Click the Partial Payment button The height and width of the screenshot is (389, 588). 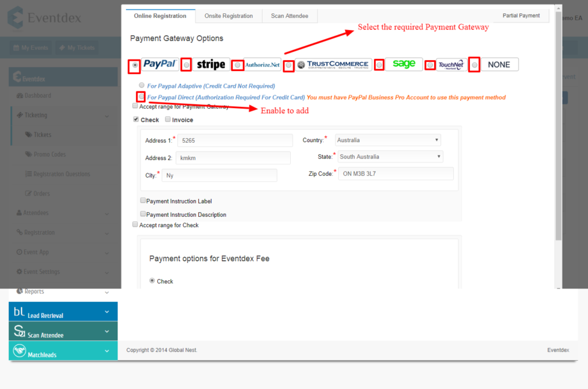[521, 15]
